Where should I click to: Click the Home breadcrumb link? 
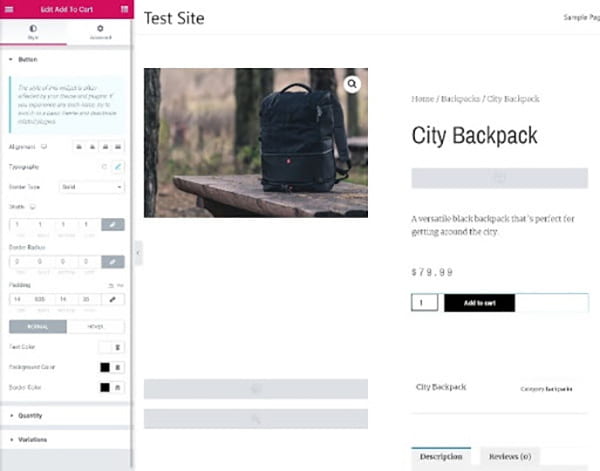pos(422,99)
